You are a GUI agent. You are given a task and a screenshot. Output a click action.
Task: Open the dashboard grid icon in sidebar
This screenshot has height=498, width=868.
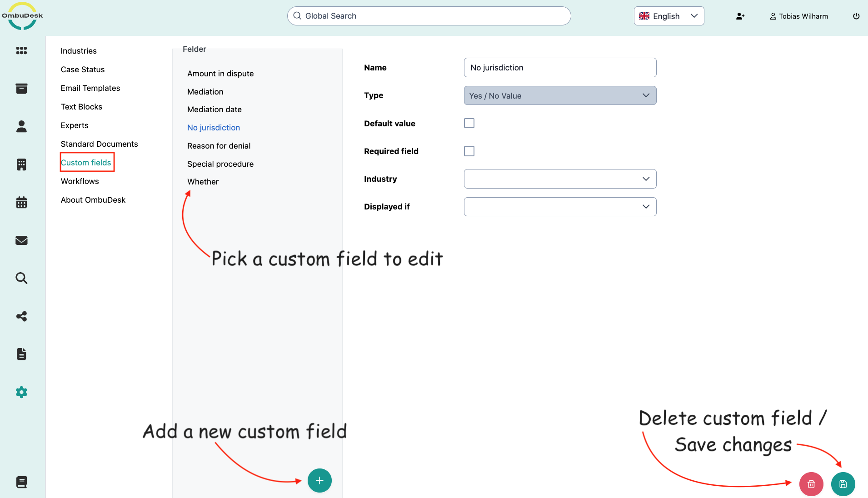coord(21,50)
